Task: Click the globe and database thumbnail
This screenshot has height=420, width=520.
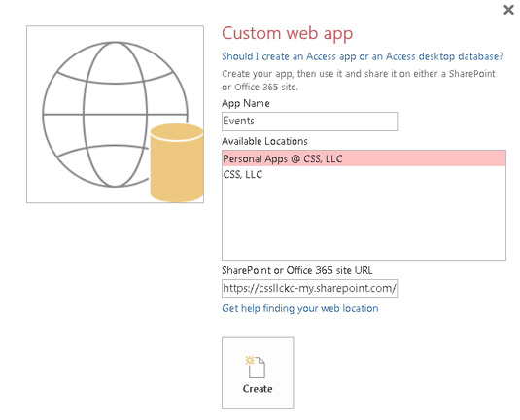Action: (115, 114)
